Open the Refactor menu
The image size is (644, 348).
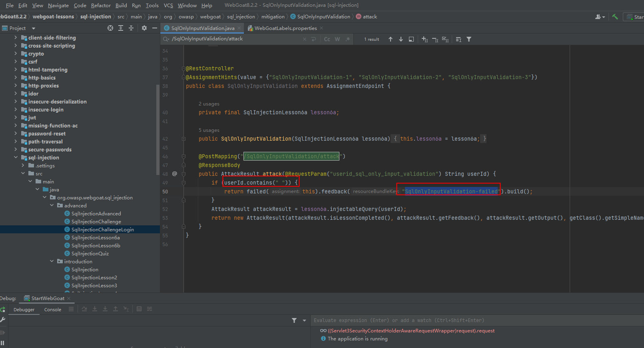coord(101,5)
